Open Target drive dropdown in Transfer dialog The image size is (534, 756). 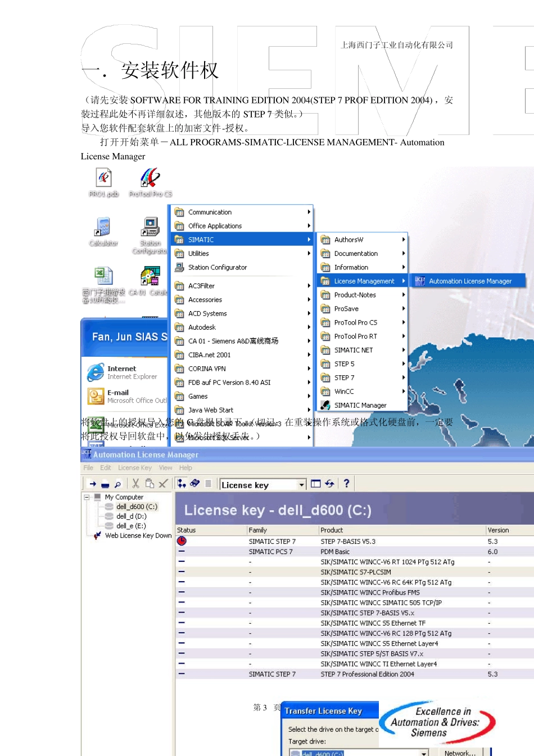424,753
